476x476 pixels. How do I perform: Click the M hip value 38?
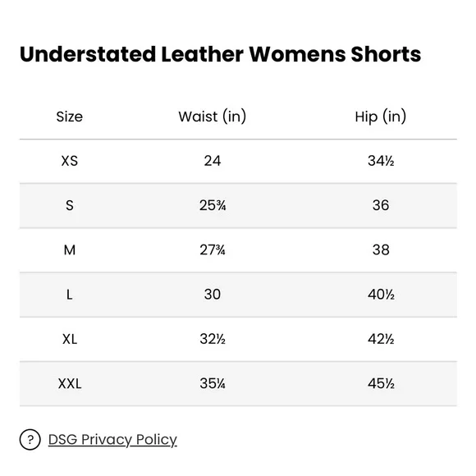(381, 250)
